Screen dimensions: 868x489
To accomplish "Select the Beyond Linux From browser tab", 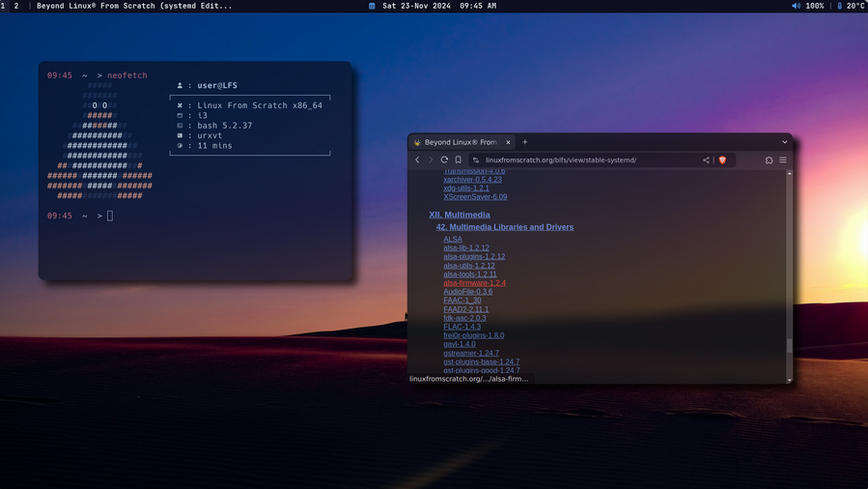I will click(x=462, y=142).
